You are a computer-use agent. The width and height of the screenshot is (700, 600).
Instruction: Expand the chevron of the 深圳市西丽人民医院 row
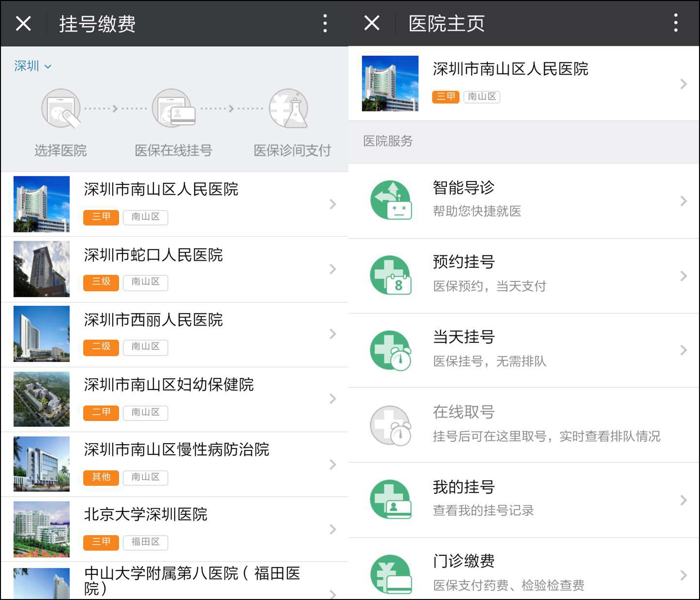(x=333, y=334)
